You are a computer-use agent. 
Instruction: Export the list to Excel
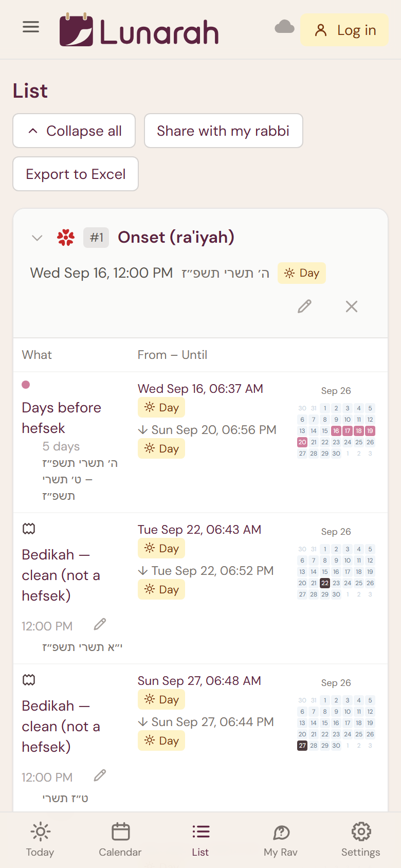76,174
